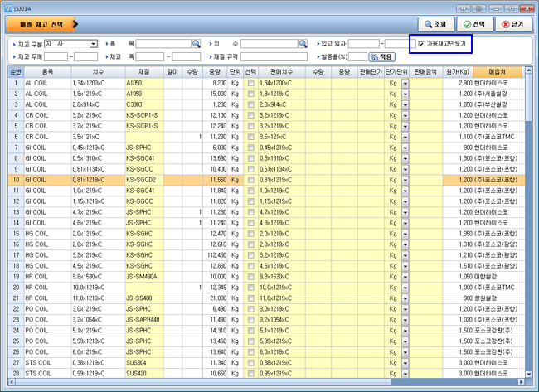Check 선택 box for row 27 STS COIL
539x392 pixels.
pos(251,363)
